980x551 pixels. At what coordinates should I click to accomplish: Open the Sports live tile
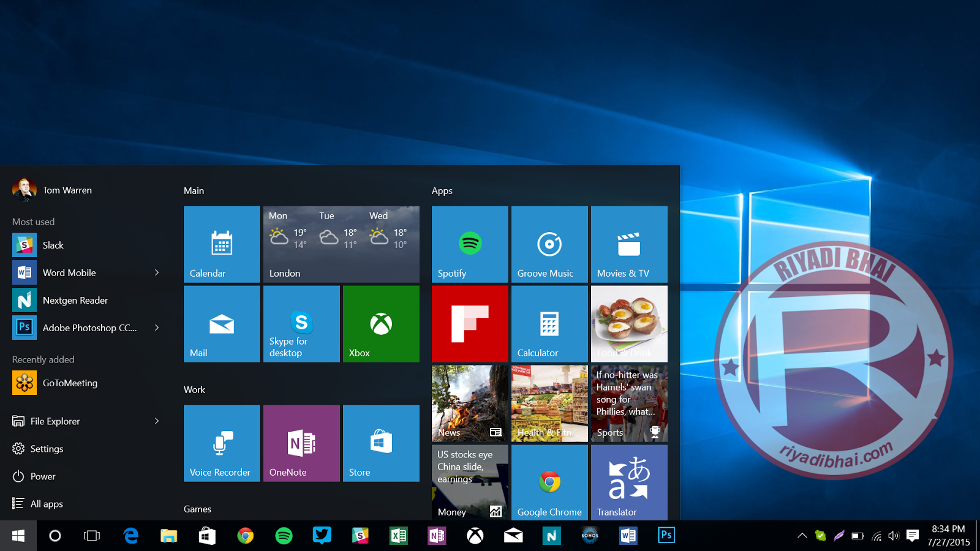(629, 403)
